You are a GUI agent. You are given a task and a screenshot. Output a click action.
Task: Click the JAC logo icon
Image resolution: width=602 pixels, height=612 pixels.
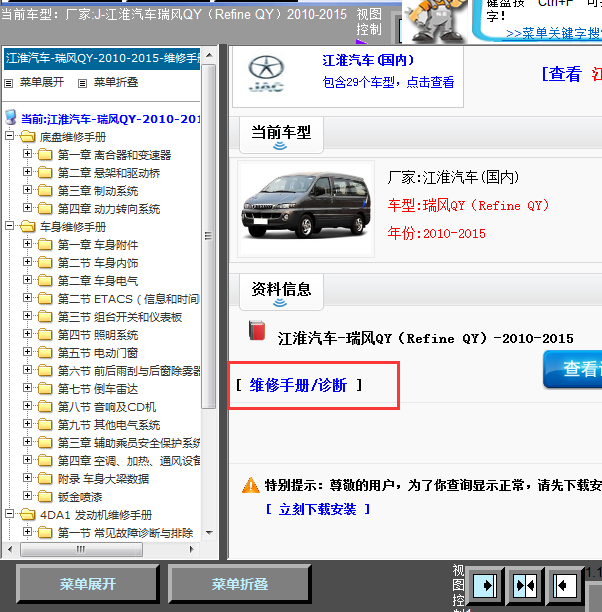pyautogui.click(x=266, y=73)
